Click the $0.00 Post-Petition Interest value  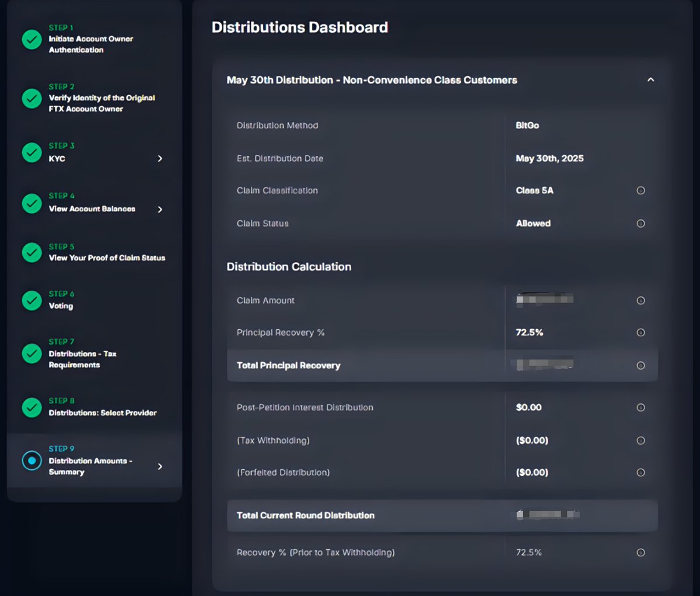pos(528,407)
